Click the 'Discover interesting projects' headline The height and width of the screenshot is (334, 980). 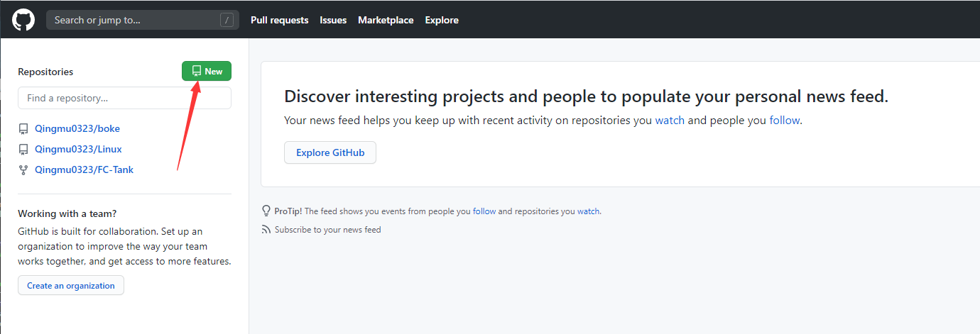[586, 96]
